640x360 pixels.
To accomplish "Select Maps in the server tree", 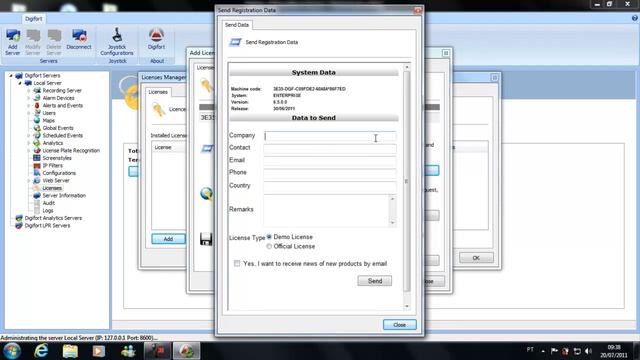I will point(49,120).
